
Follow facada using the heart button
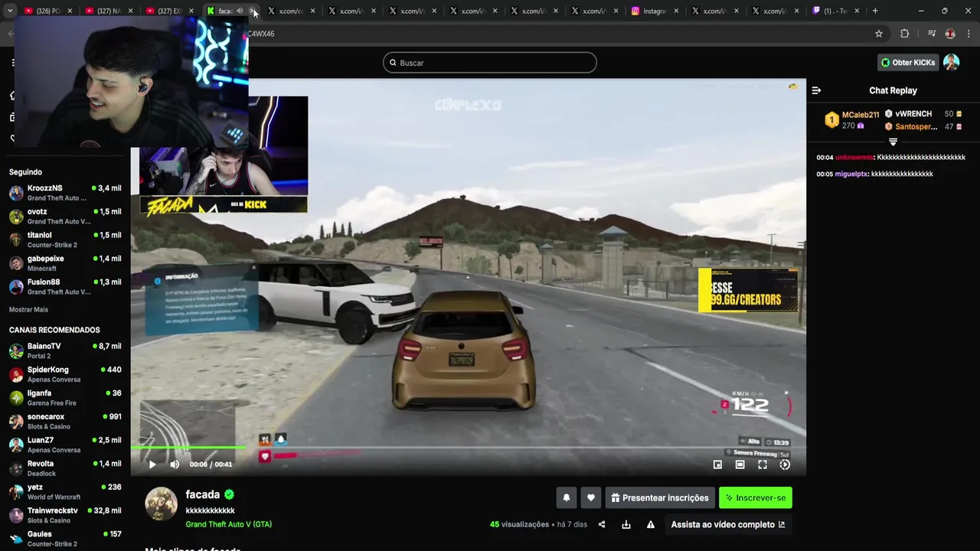590,497
